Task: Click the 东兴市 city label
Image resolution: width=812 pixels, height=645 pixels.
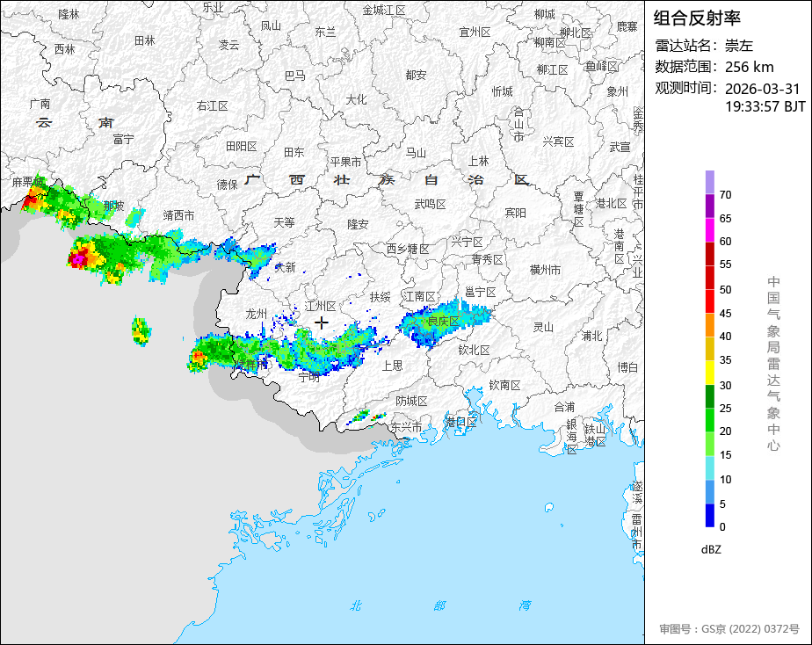Action: (406, 428)
